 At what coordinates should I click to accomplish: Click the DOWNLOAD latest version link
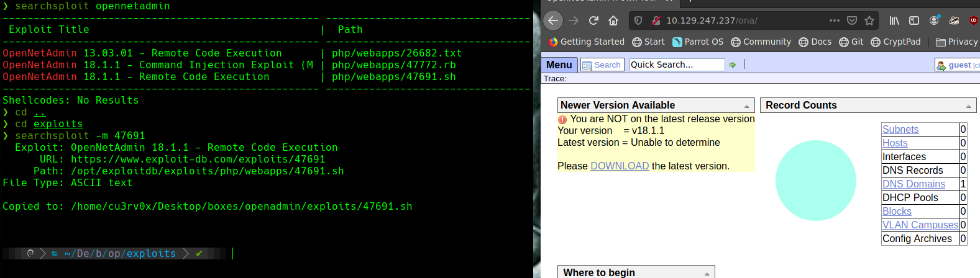(x=620, y=166)
